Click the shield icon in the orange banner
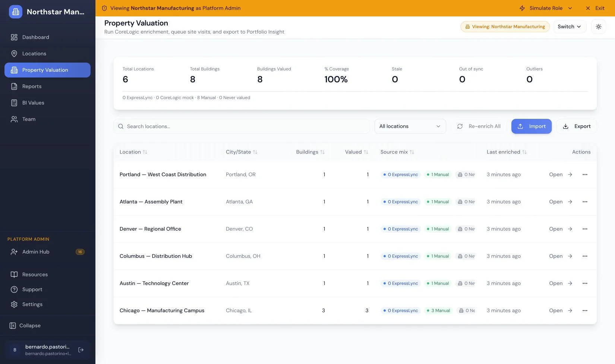Image resolution: width=615 pixels, height=364 pixels. pos(104,8)
